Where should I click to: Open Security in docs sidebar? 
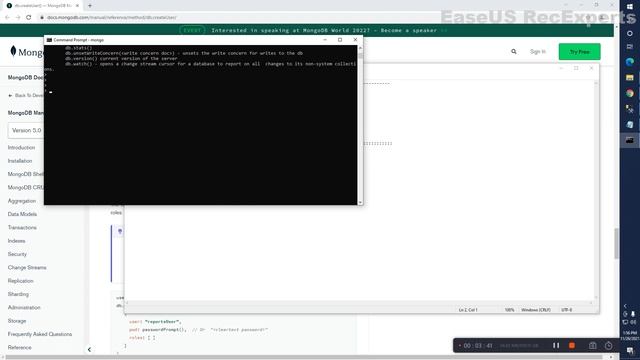click(x=17, y=254)
